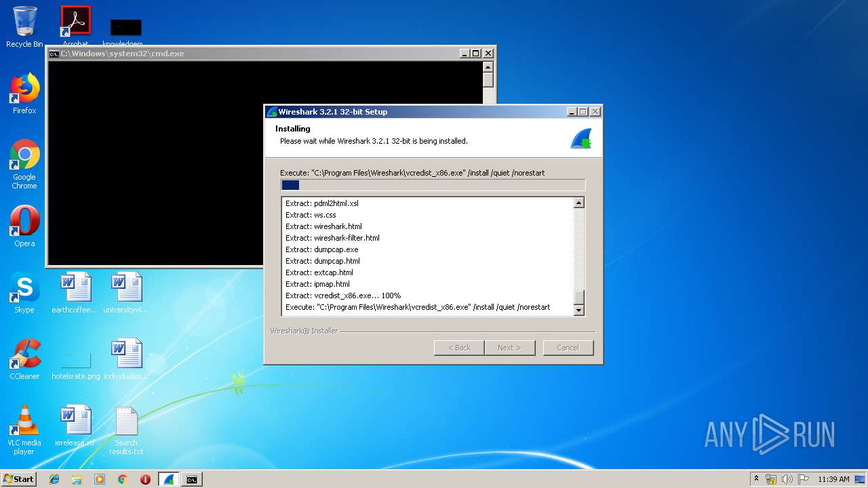Click the 'Extract: dumpcap.exe' log line
This screenshot has height=488, width=868.
pos(322,249)
